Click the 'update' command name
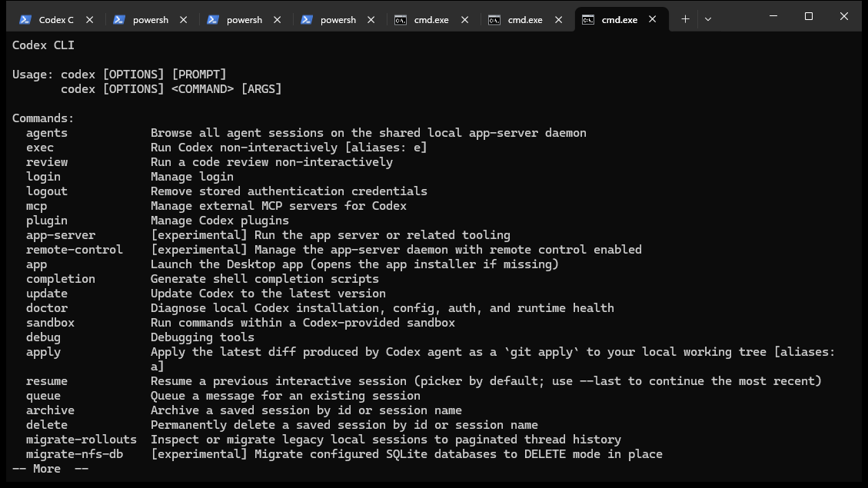 46,294
